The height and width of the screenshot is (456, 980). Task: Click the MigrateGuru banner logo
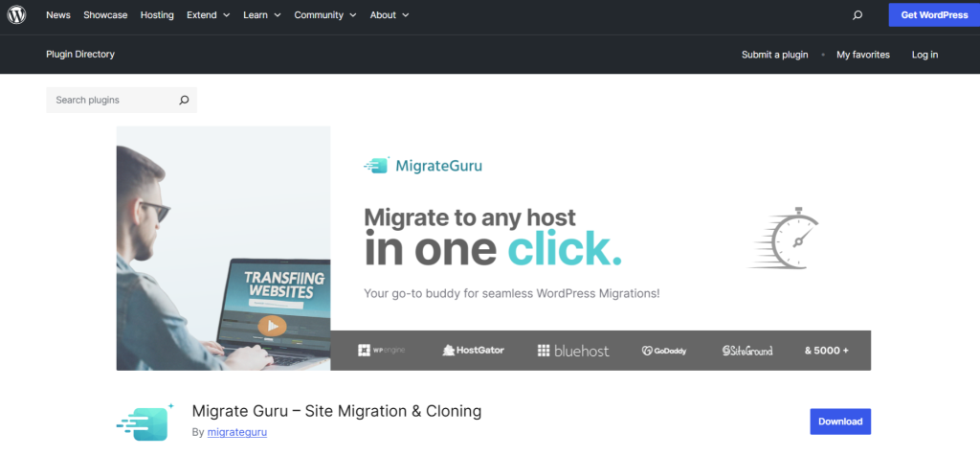pyautogui.click(x=423, y=166)
